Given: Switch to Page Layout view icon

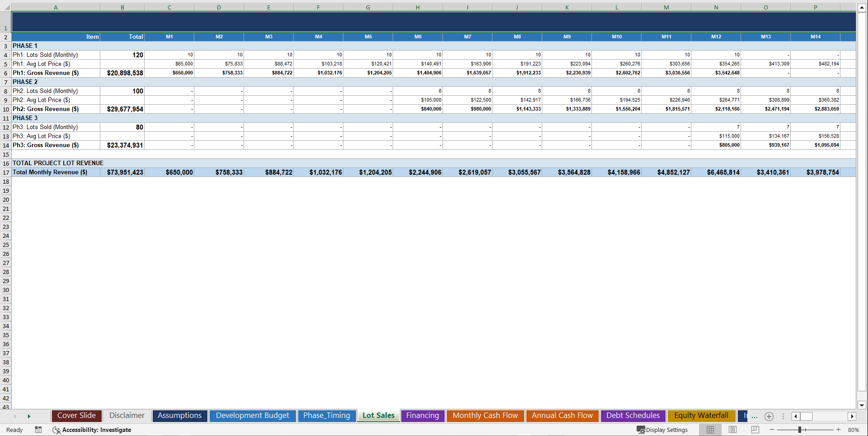Looking at the screenshot, I should click(732, 430).
